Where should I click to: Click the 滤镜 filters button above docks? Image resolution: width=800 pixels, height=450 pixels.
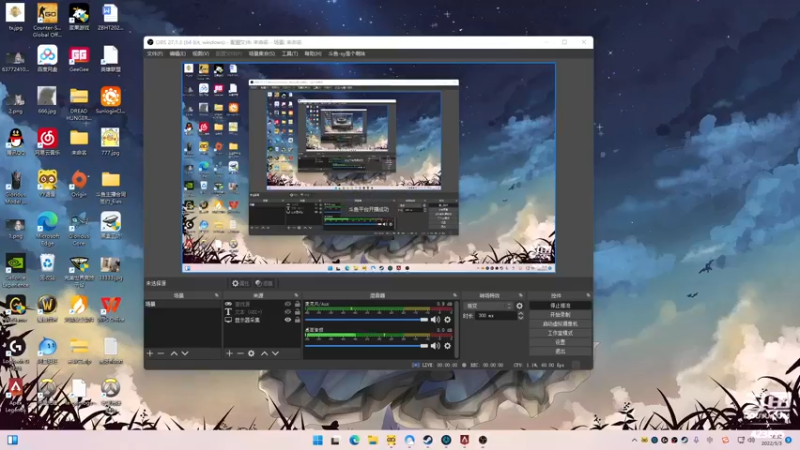click(264, 283)
